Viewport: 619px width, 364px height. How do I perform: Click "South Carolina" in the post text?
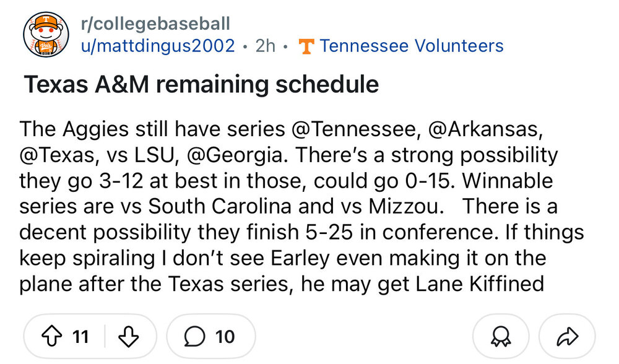pos(225,206)
